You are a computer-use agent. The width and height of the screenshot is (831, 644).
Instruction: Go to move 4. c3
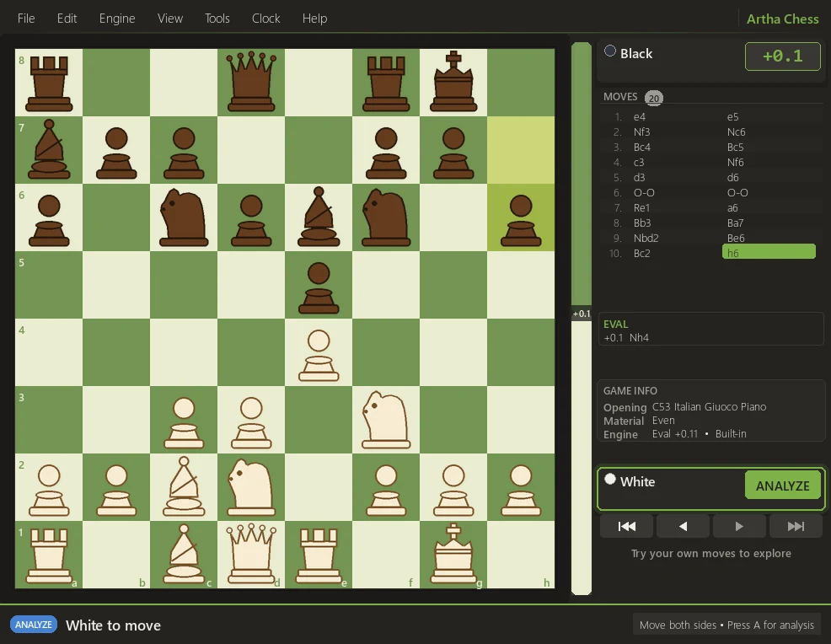coord(639,163)
